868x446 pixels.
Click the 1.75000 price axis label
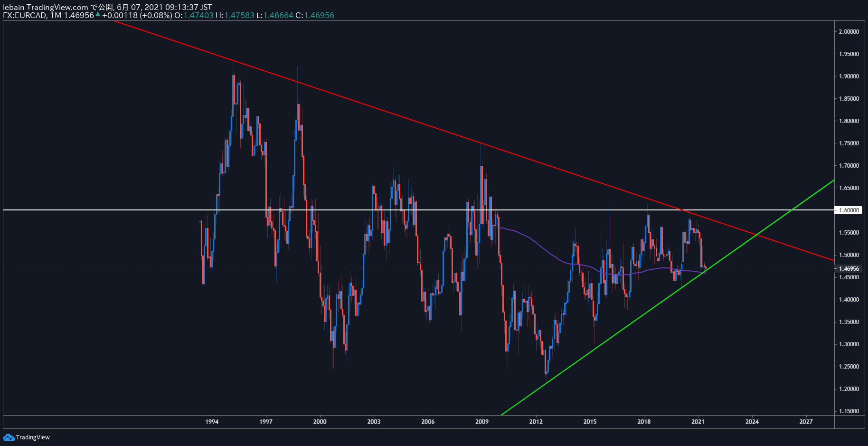(849, 143)
